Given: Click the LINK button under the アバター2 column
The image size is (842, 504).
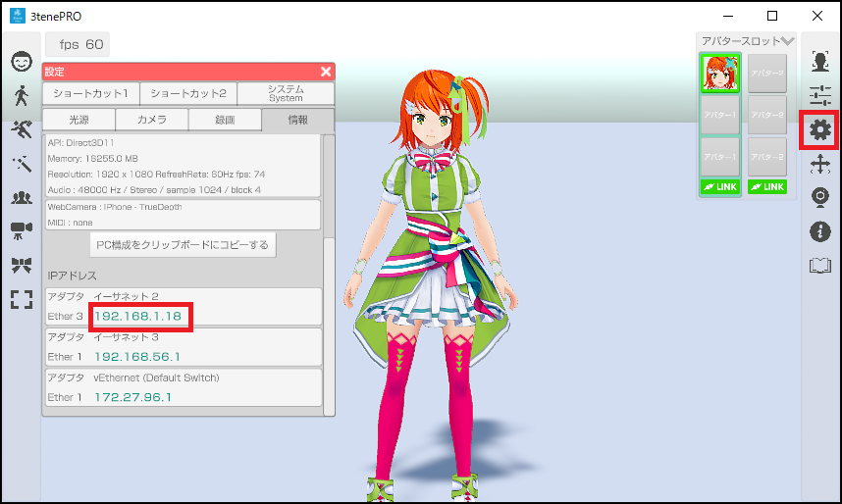Looking at the screenshot, I should point(766,186).
